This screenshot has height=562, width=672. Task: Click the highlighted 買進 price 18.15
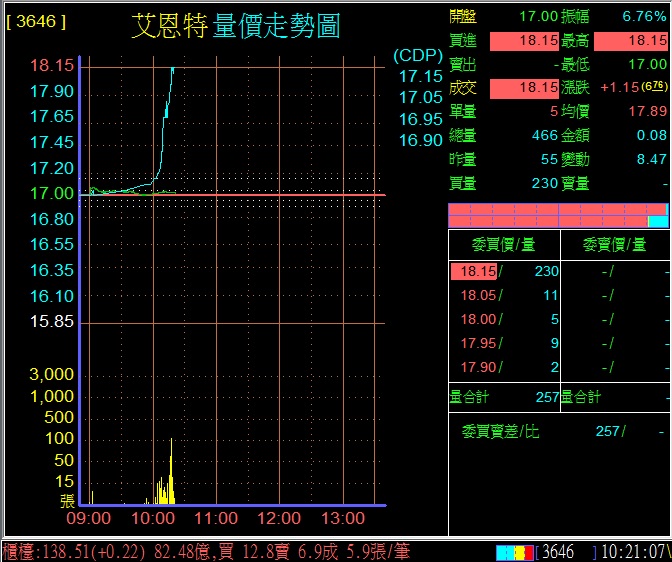(524, 41)
